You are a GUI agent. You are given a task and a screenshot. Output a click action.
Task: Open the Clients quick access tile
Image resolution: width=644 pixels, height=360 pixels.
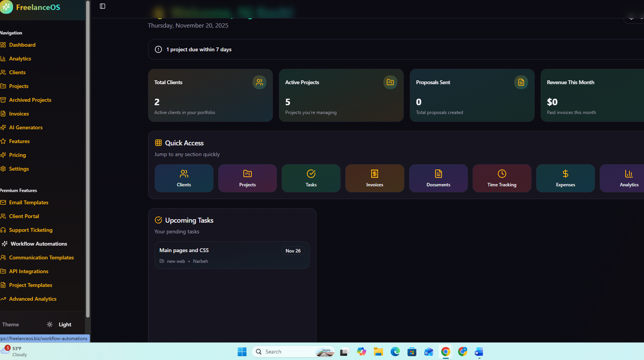[184, 178]
